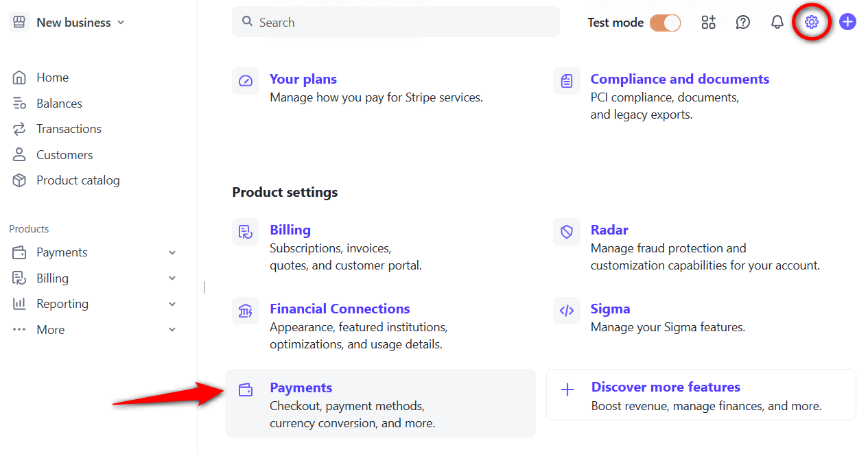Select Customers in the sidebar
The width and height of the screenshot is (868, 454).
[x=64, y=155]
